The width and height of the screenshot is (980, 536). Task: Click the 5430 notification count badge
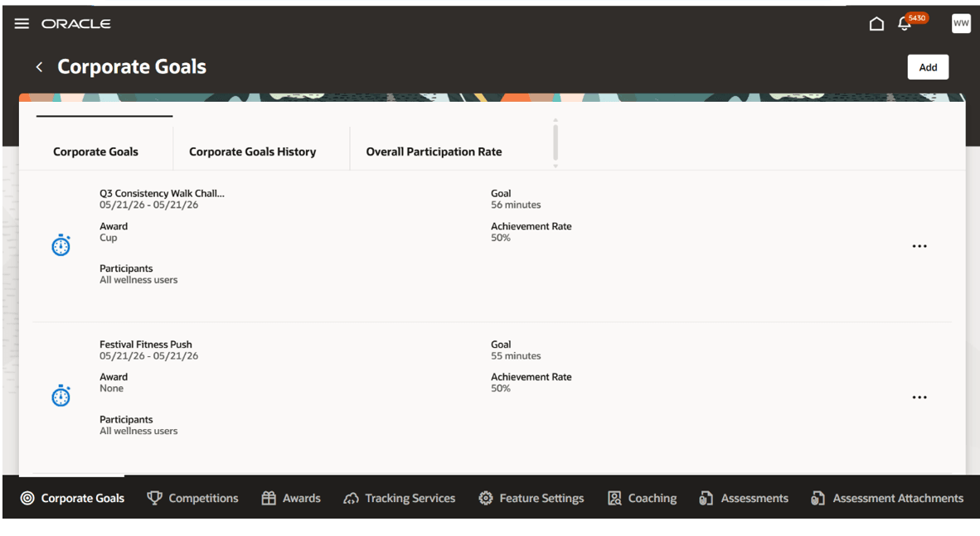point(917,18)
